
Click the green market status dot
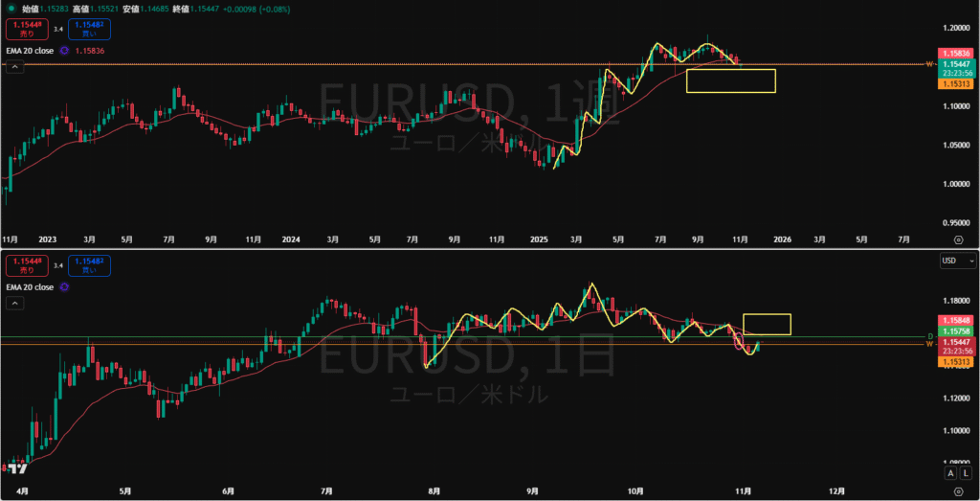(x=11, y=8)
